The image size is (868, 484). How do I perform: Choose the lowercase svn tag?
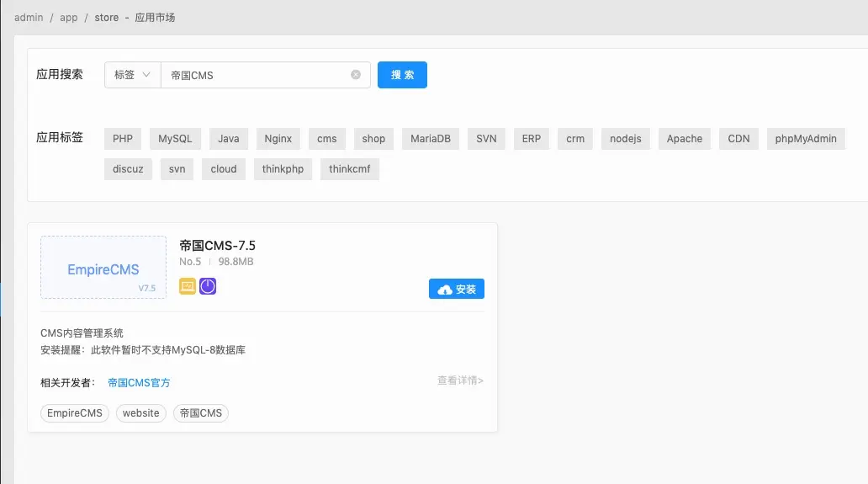177,169
